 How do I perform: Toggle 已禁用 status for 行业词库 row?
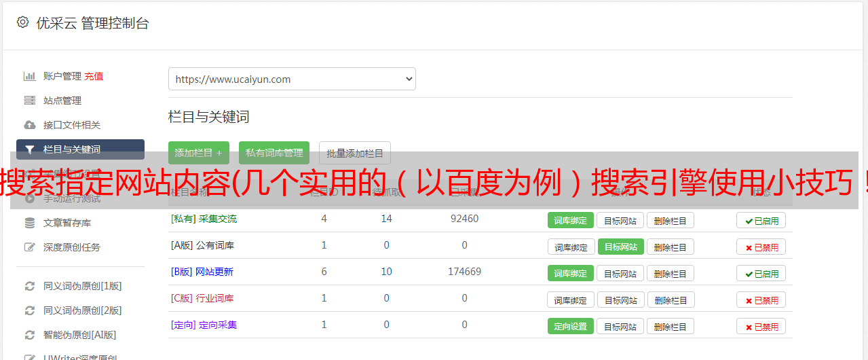click(x=761, y=300)
